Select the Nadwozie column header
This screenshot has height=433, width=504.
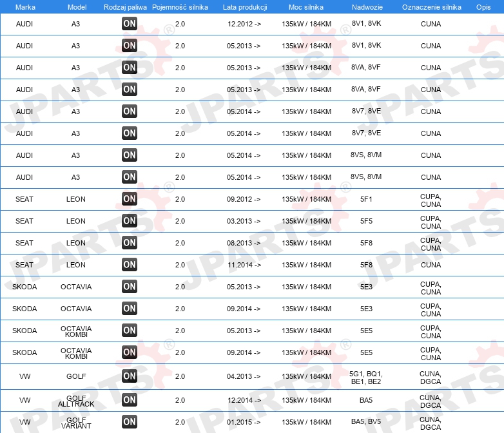[367, 7]
